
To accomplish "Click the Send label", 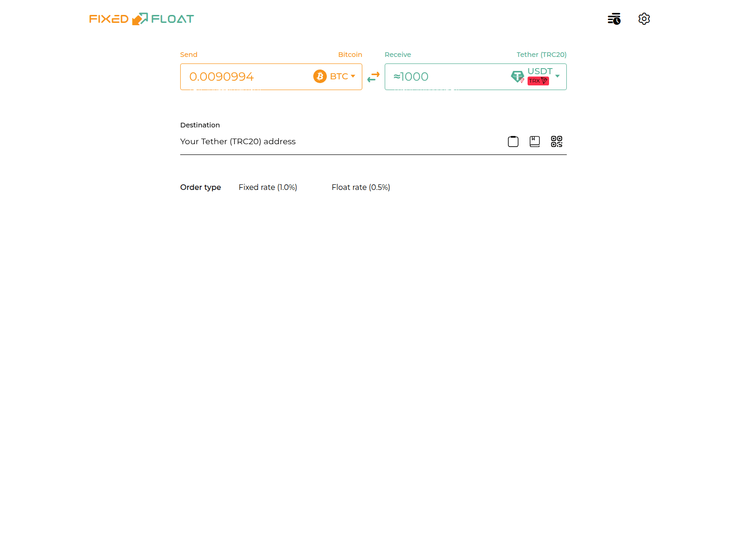I will (x=189, y=55).
